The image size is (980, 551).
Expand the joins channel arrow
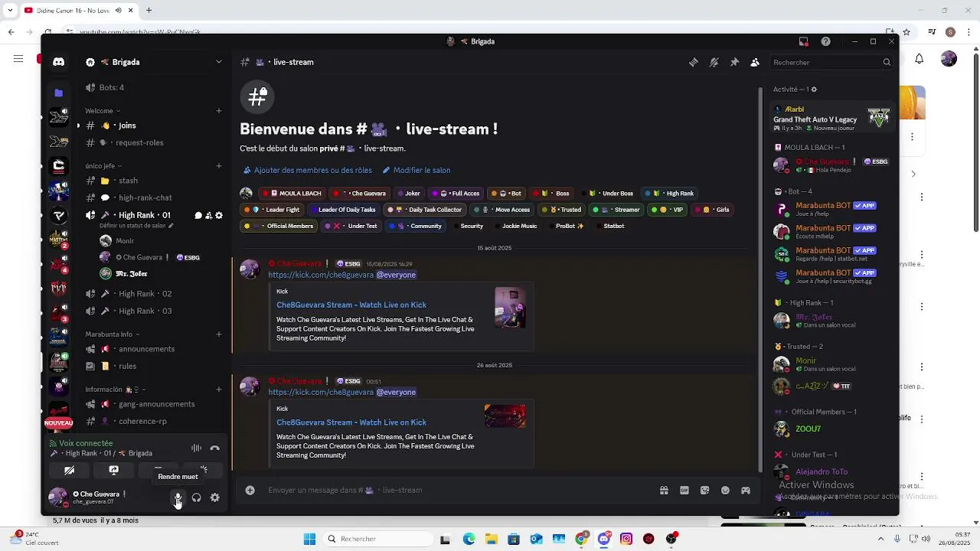(x=78, y=126)
